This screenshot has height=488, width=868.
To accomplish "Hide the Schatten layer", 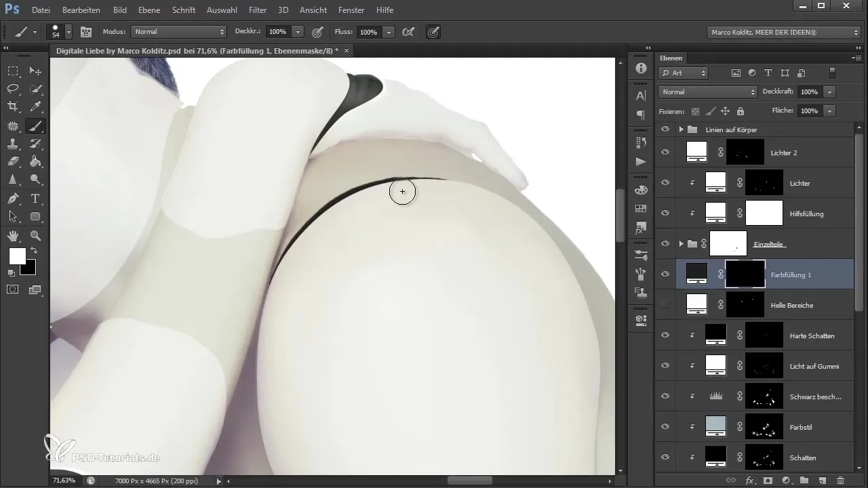I will pos(665,457).
